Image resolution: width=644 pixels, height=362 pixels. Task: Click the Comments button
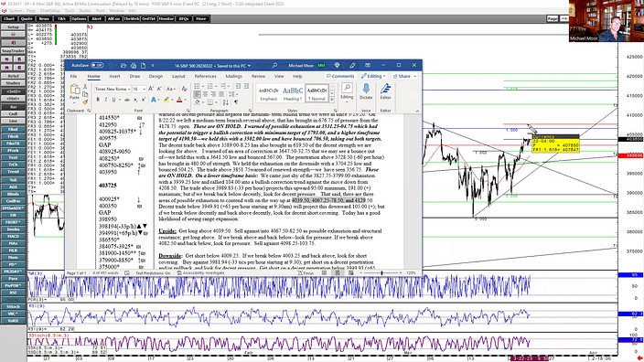[x=340, y=77]
